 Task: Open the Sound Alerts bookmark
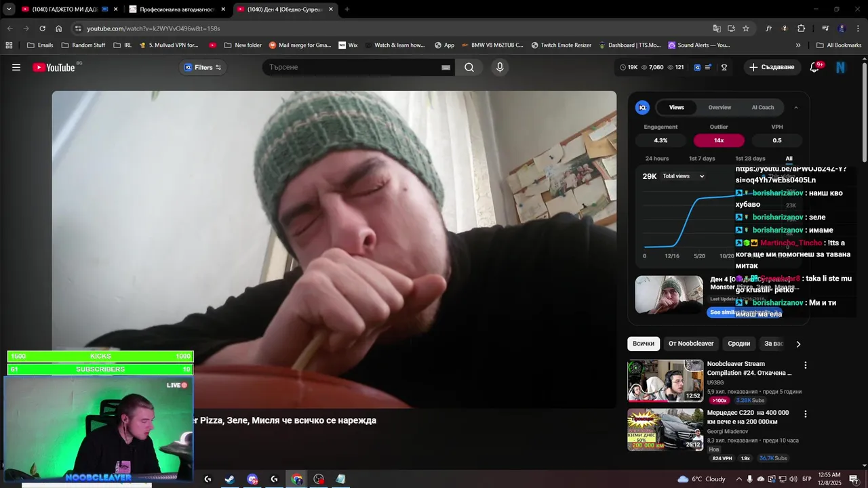point(699,45)
